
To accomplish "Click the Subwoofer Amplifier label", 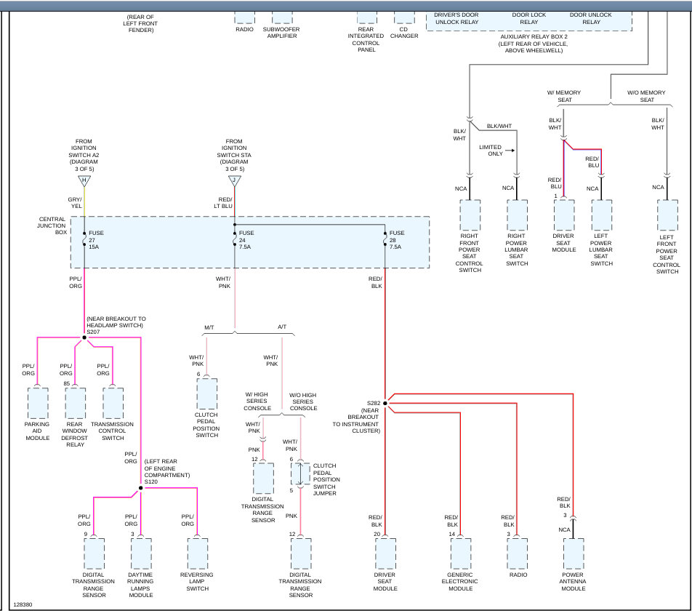I will point(281,32).
